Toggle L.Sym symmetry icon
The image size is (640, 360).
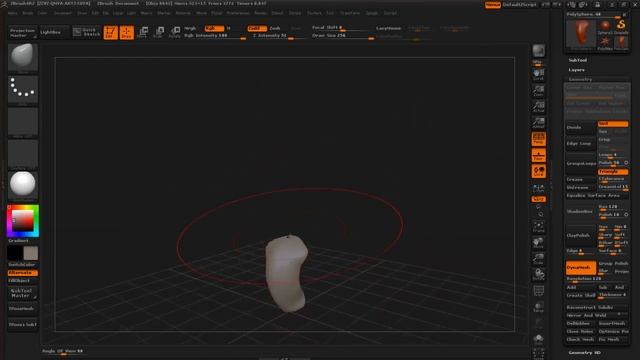(538, 188)
